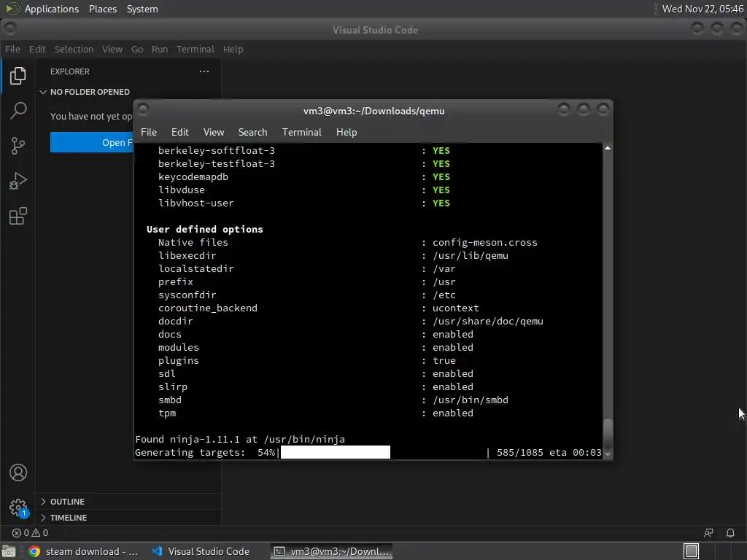Click the 'plugins' option name
The image size is (747, 560).
[179, 360]
